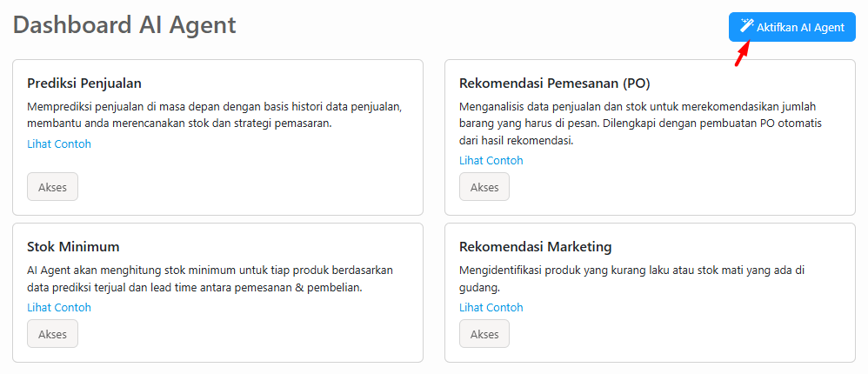View Lihat Contoh for Stok Minimum
The image size is (868, 374).
point(59,307)
